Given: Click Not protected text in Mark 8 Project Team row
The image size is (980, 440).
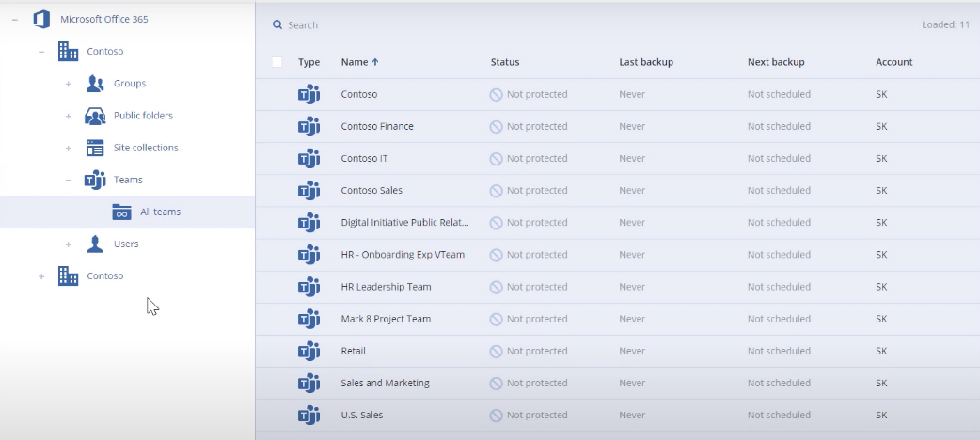Looking at the screenshot, I should point(537,319).
